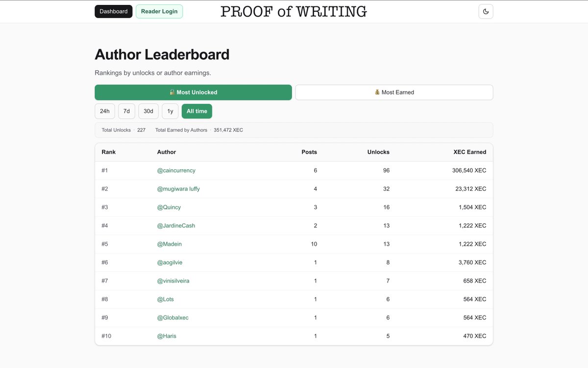Select the Most Unlocked ranking tab
This screenshot has height=368, width=588.
coord(193,92)
